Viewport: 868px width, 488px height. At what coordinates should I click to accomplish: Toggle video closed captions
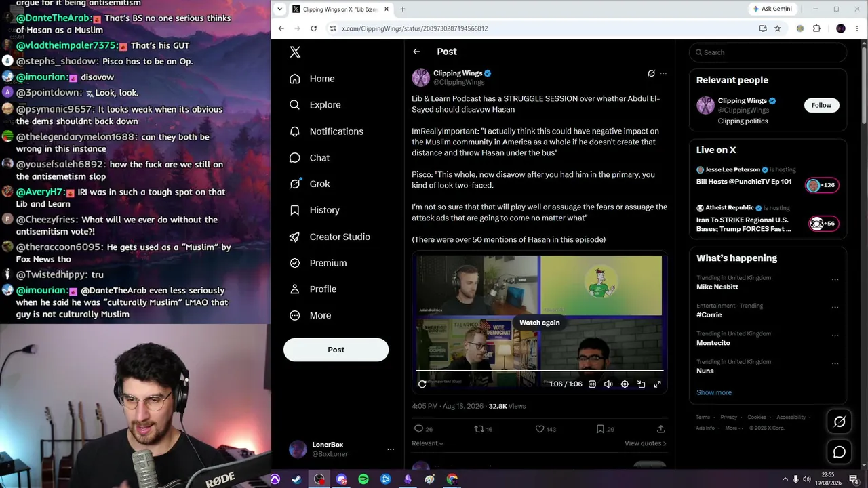click(x=592, y=384)
